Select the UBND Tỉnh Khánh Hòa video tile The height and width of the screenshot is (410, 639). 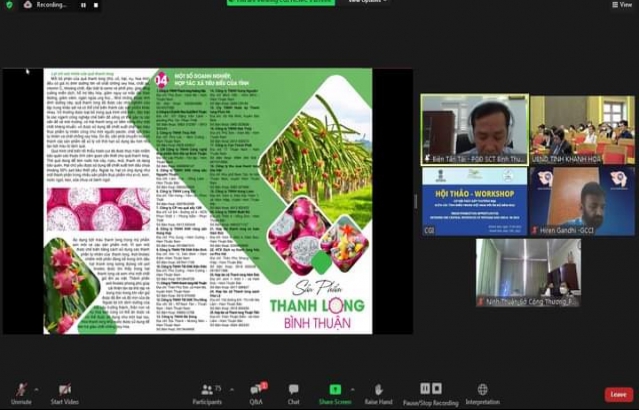coord(582,130)
